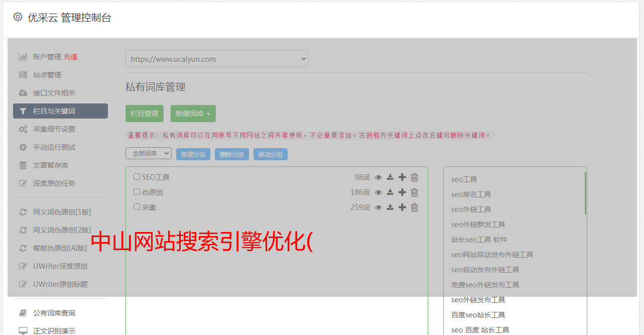Click the add plus icon for SEO工具
Image resolution: width=644 pixels, height=335 pixels.
[x=402, y=177]
